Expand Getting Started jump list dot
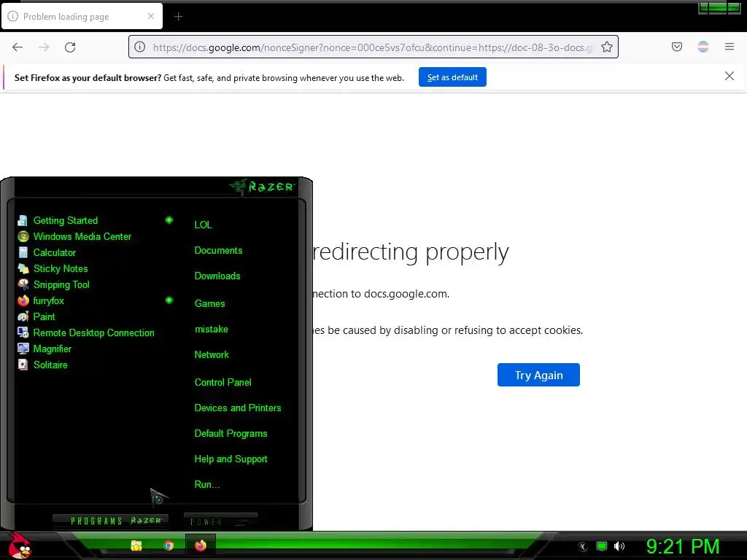Screen dimensions: 747x560 [x=169, y=220]
